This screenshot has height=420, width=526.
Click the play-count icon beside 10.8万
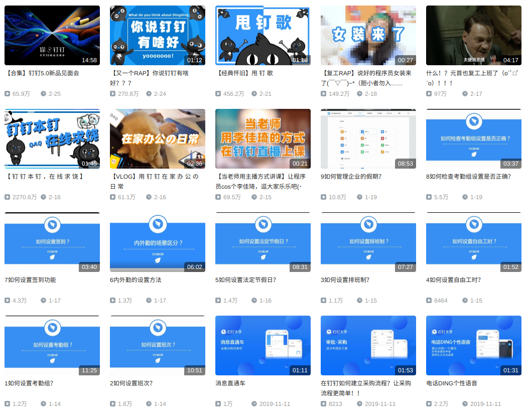click(x=323, y=197)
